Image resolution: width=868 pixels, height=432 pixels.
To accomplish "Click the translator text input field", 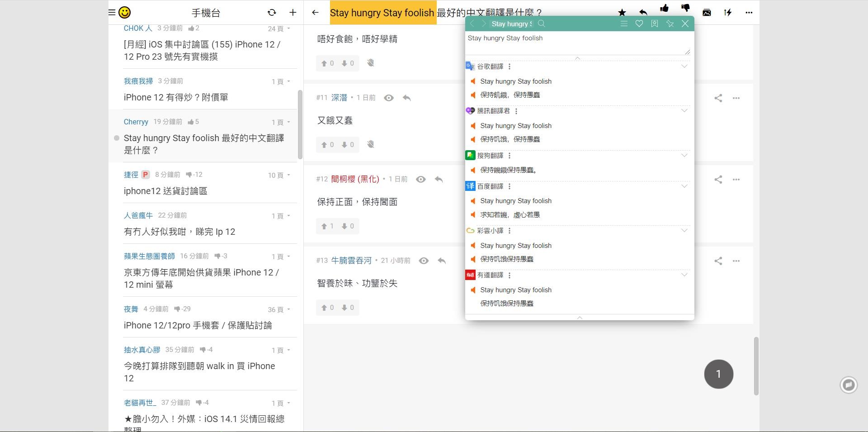I will [x=578, y=43].
